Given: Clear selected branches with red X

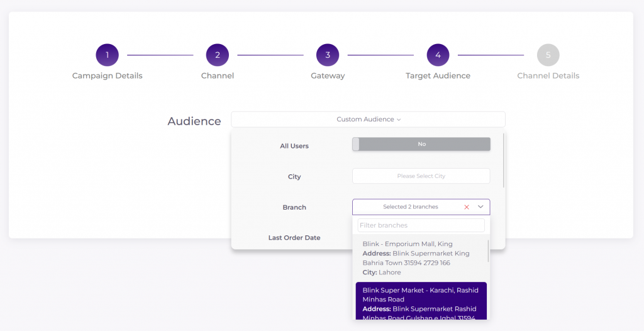Looking at the screenshot, I should coord(466,207).
